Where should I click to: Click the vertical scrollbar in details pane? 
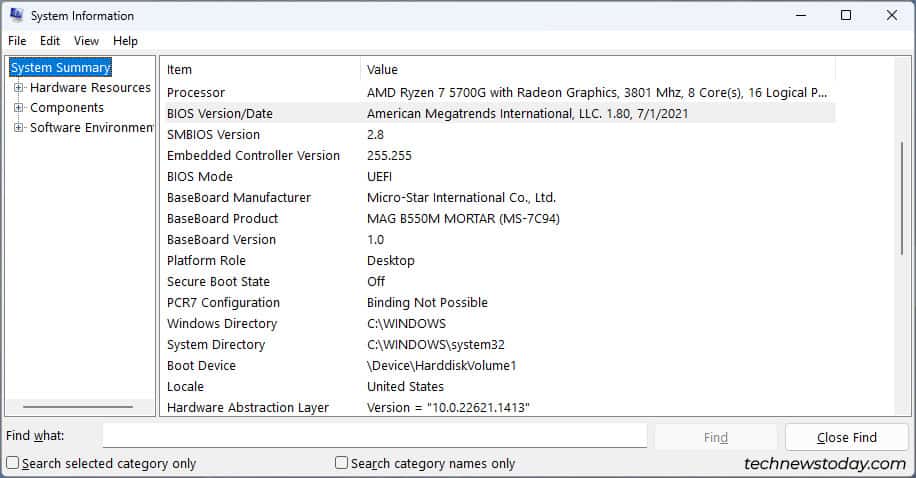(902, 198)
